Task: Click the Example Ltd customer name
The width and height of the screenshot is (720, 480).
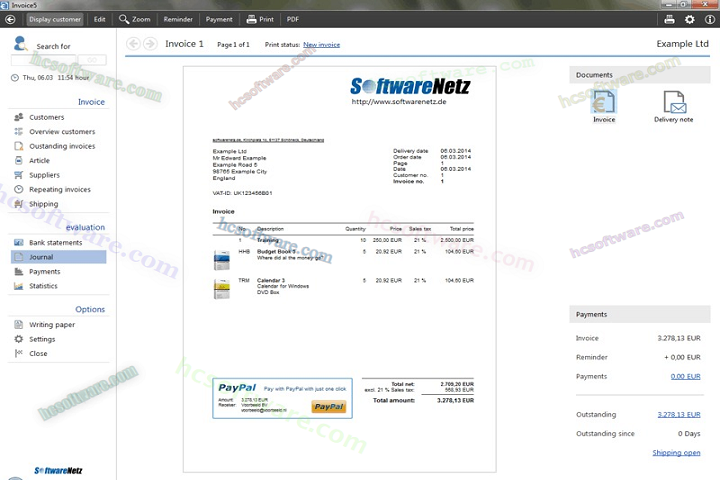Action: [x=682, y=44]
